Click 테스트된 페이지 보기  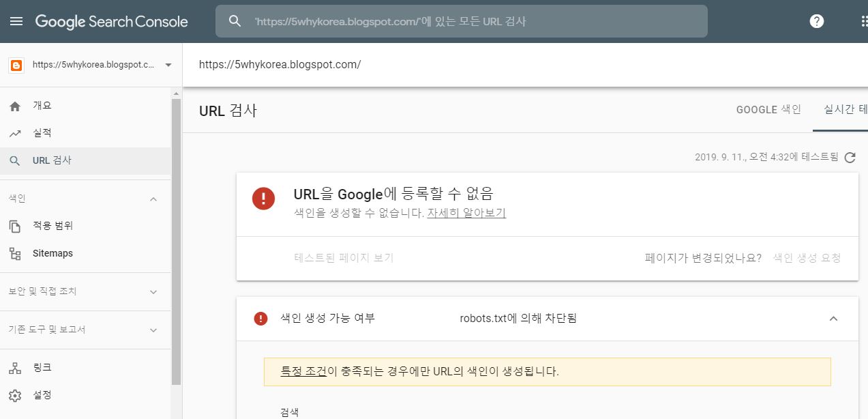344,258
